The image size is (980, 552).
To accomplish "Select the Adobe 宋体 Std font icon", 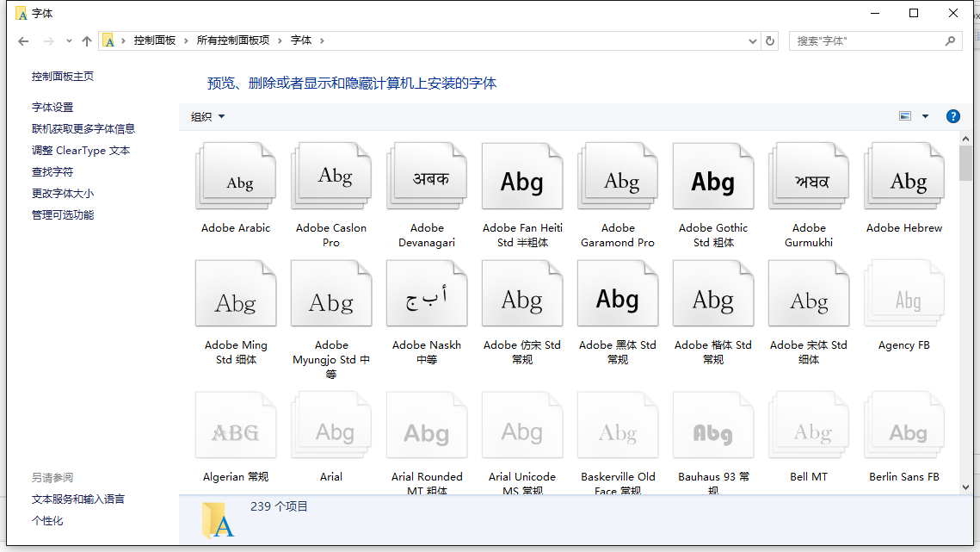I will [809, 294].
